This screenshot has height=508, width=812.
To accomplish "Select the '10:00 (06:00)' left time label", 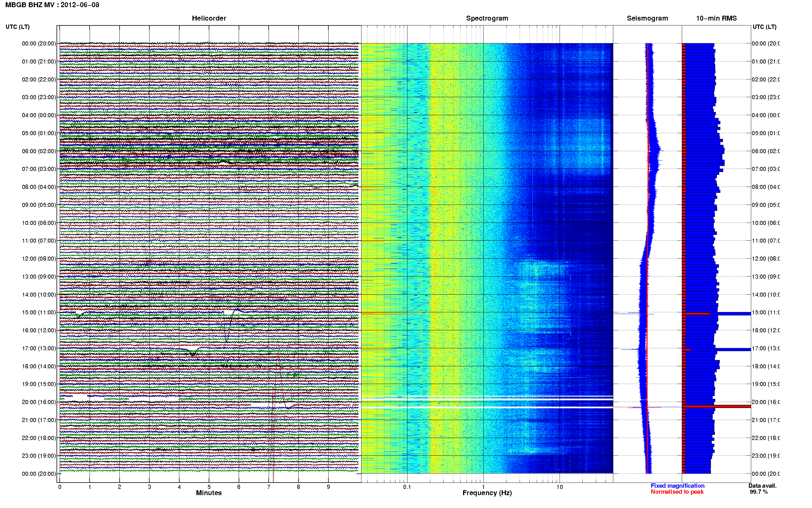I will [39, 223].
